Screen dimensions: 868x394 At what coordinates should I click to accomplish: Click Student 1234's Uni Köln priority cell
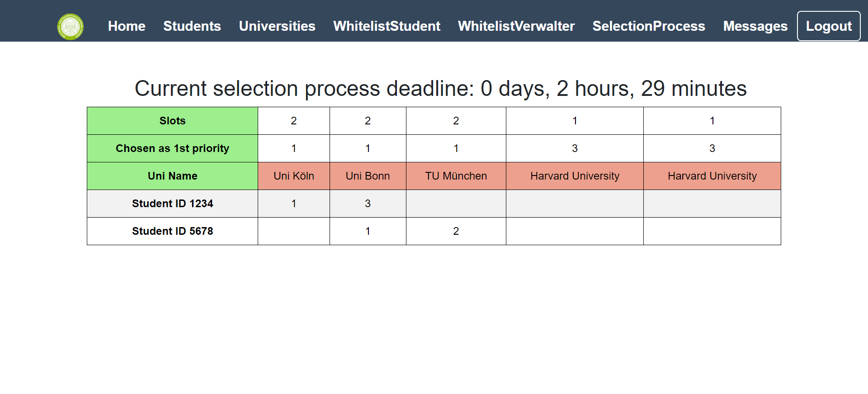pos(294,204)
